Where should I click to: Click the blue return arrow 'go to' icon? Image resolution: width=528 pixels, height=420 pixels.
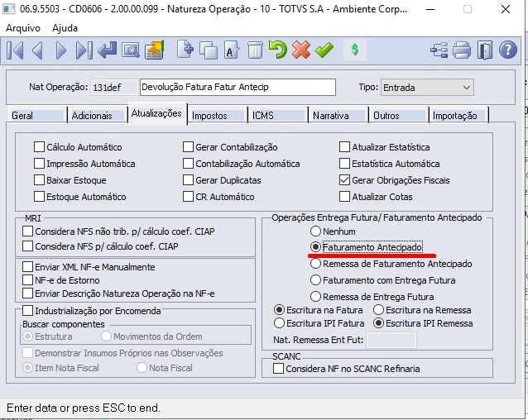(x=108, y=50)
